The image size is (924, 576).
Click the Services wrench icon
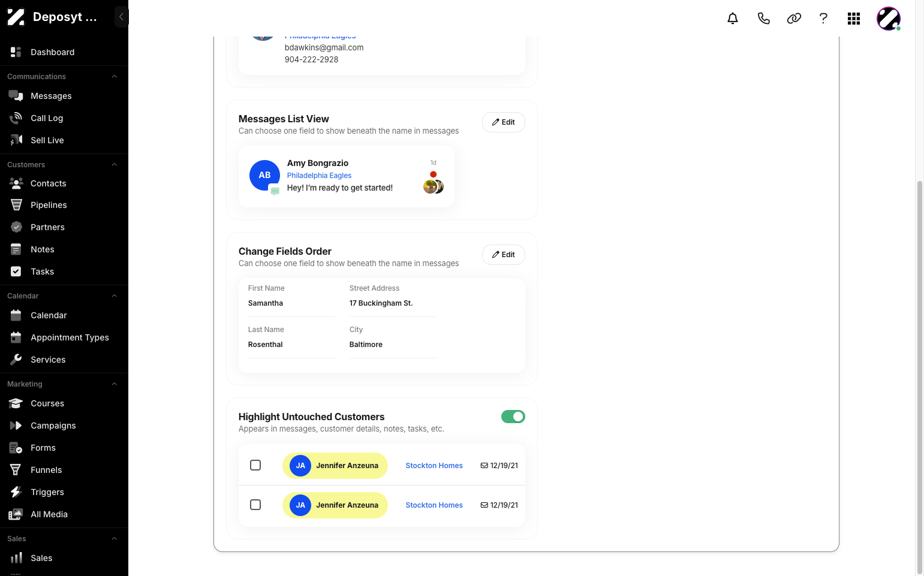click(x=16, y=360)
